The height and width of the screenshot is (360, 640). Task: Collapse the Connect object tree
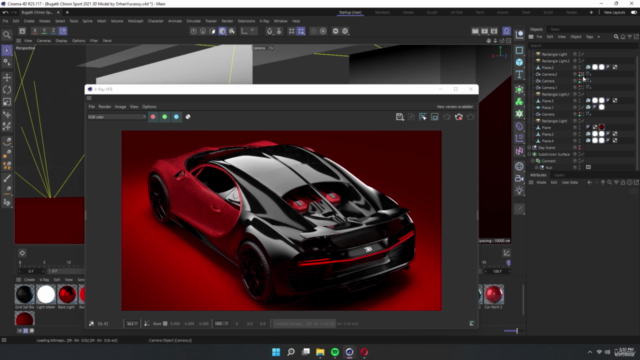533,161
